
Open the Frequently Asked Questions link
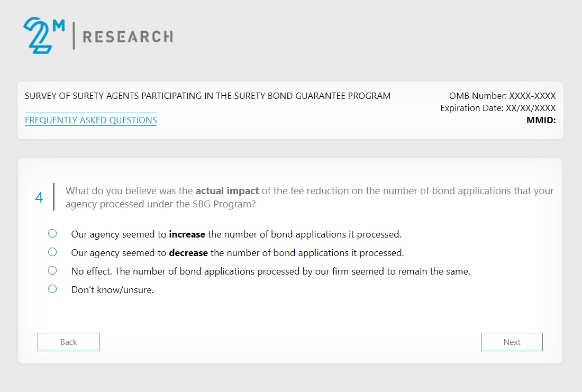91,120
